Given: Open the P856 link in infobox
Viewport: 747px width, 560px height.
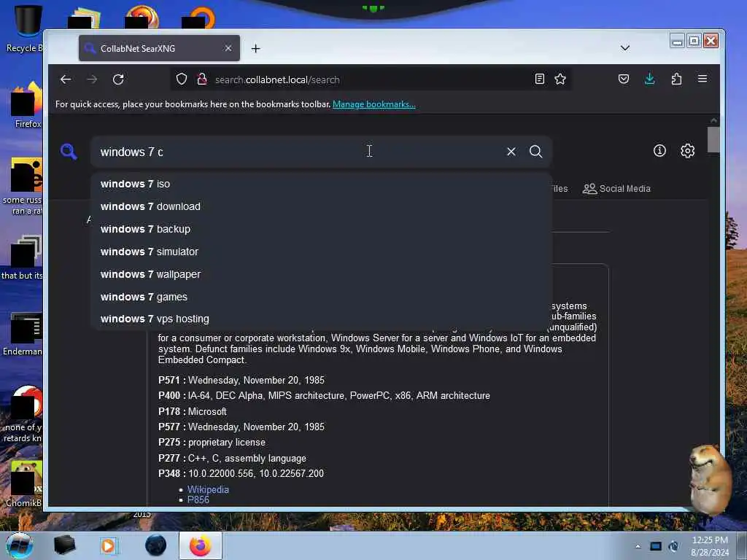Looking at the screenshot, I should click(x=198, y=499).
